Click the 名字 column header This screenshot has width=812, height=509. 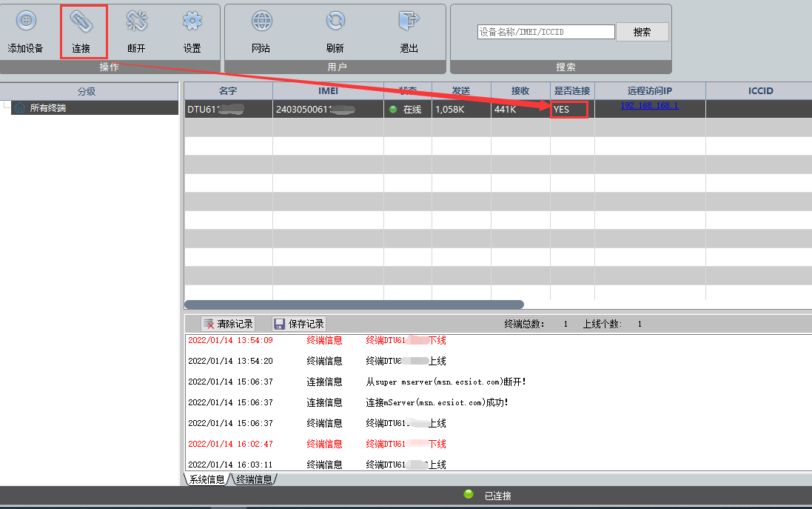pos(229,90)
